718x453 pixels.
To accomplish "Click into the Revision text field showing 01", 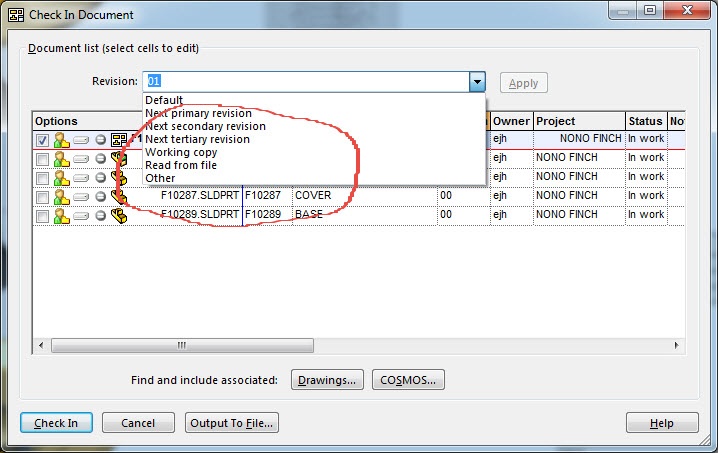I will pyautogui.click(x=306, y=82).
